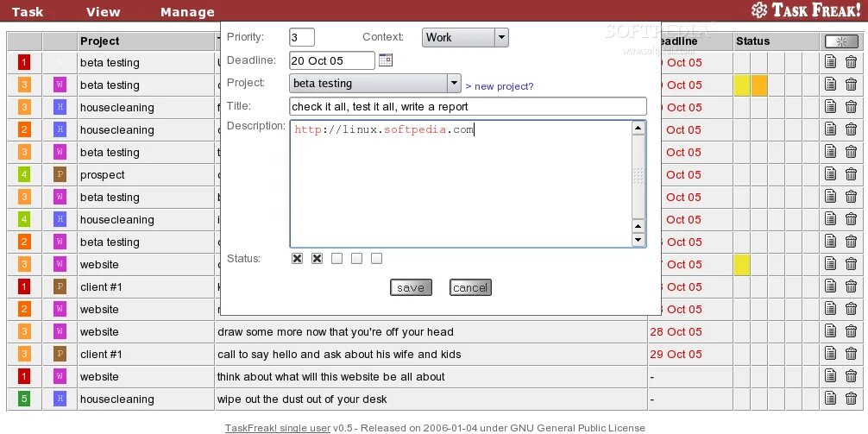Viewport: 868px width, 434px height.
Task: Click trash icon for 'call to say hello' task
Action: [x=851, y=354]
